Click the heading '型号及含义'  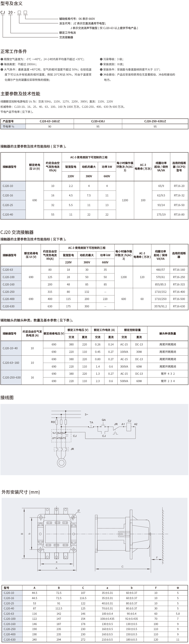click(12, 3)
